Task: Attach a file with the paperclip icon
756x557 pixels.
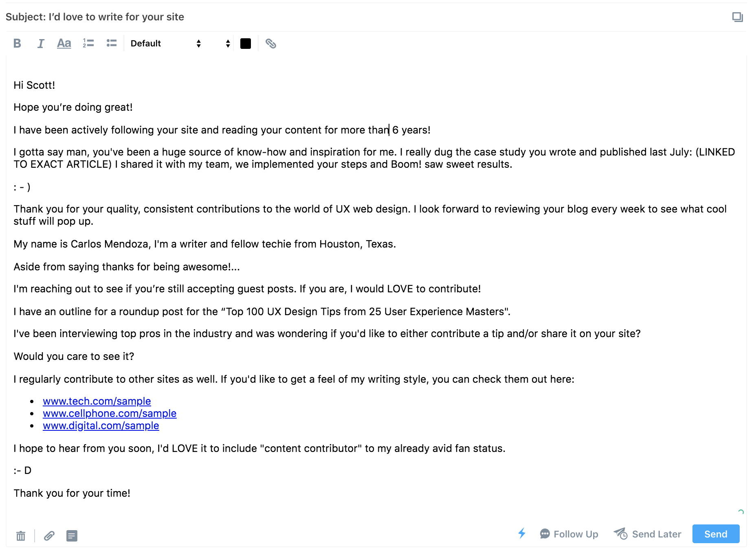Action: click(49, 536)
